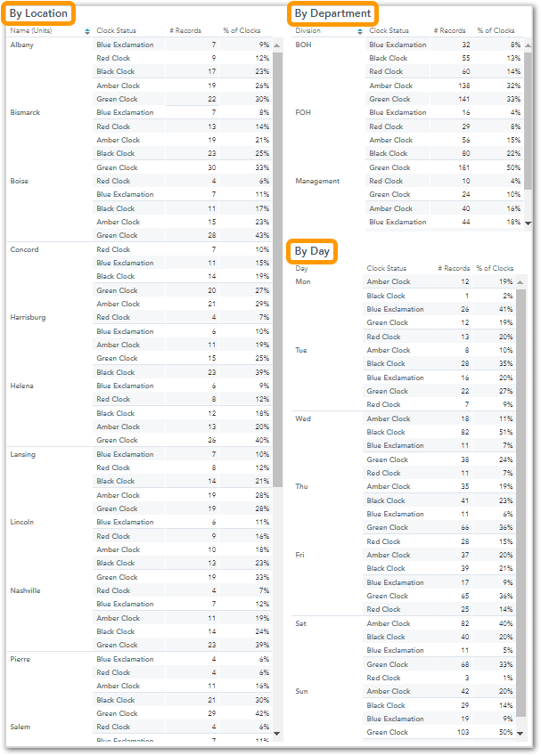Click the By Day scrollbar down arrow

(521, 734)
